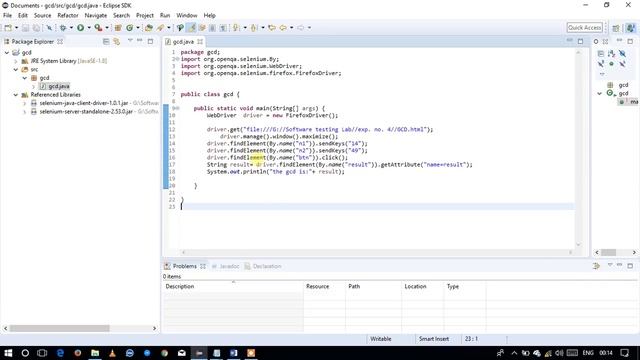Click the Open Type icon in the toolbar
Screen dimensions: 640x360
point(149,28)
